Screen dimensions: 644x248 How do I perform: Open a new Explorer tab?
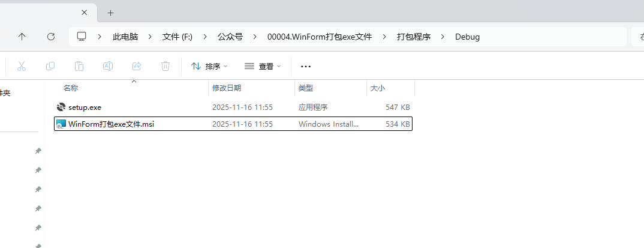pos(110,13)
